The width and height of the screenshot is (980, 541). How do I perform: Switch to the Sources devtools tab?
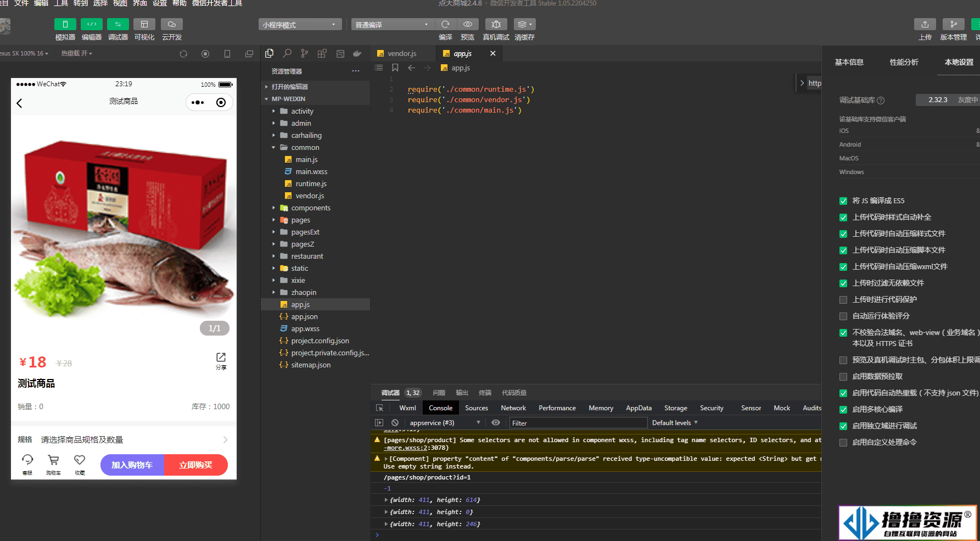(x=477, y=408)
